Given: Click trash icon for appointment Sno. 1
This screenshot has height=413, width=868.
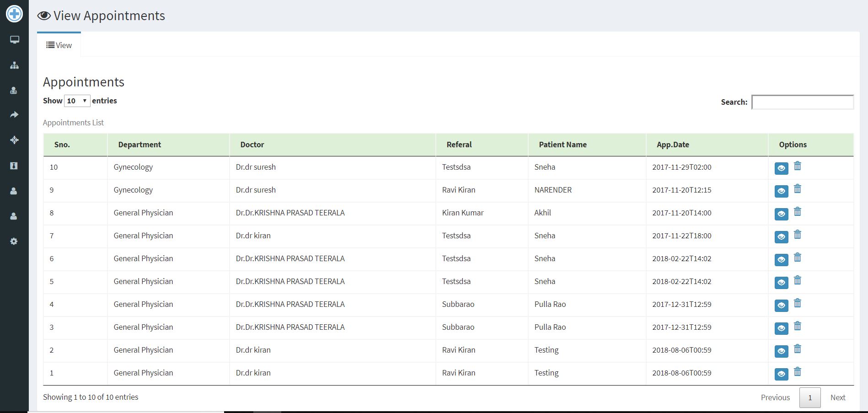Looking at the screenshot, I should pyautogui.click(x=797, y=372).
